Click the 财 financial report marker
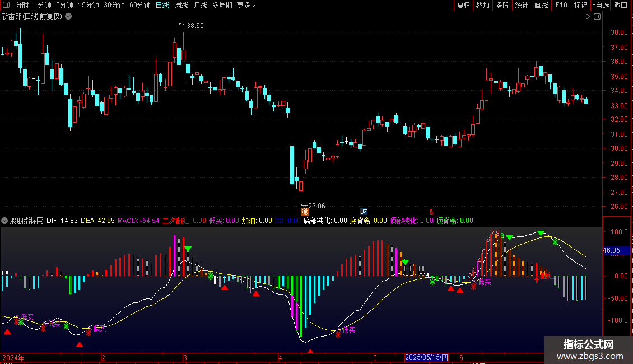The height and width of the screenshot is (364, 633). pyautogui.click(x=364, y=212)
